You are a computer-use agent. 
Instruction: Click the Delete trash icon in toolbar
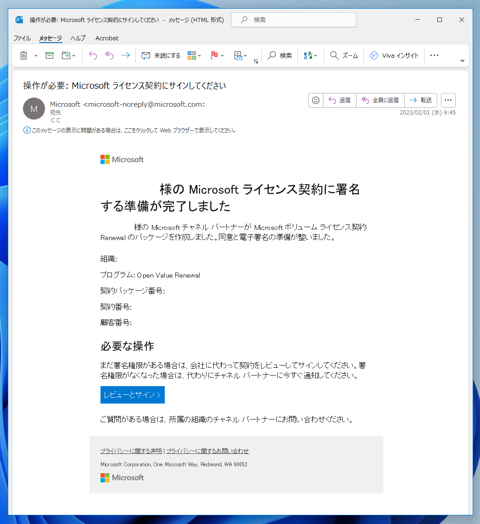coord(23,55)
